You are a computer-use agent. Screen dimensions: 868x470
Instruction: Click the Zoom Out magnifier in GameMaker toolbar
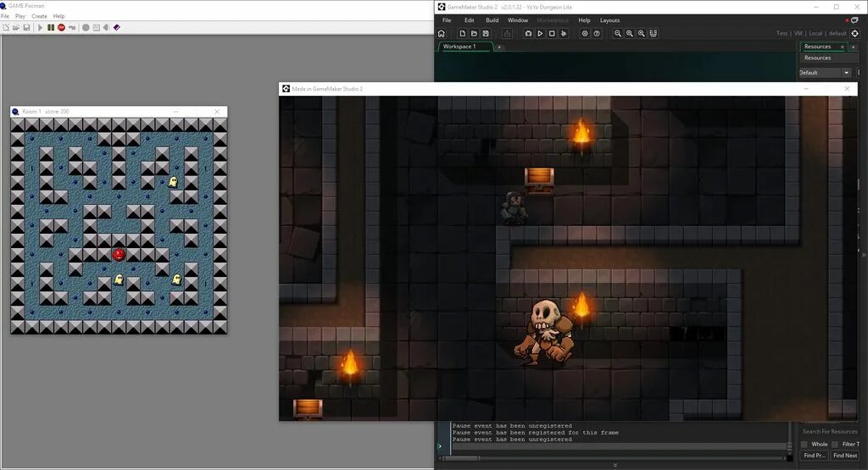(618, 33)
